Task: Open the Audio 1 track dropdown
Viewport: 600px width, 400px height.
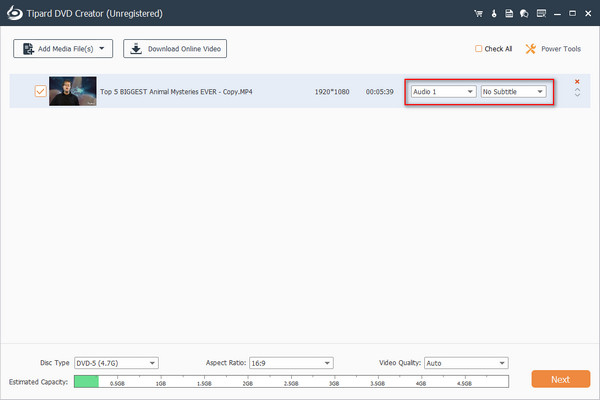Action: (443, 91)
